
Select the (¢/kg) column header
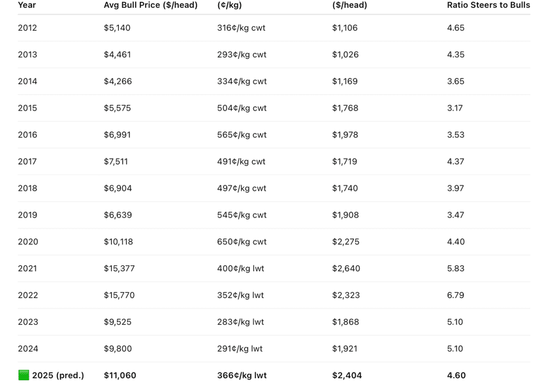pyautogui.click(x=229, y=5)
